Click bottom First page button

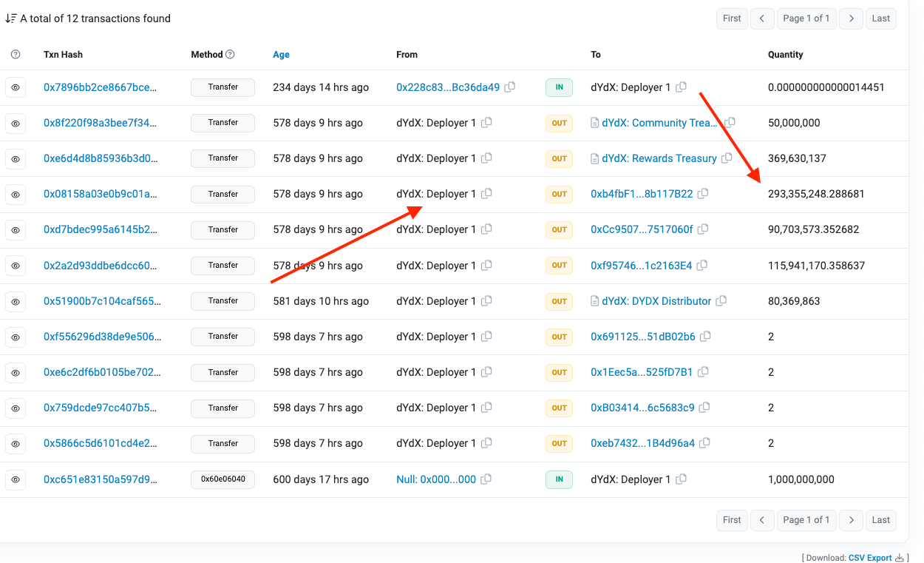tap(732, 520)
